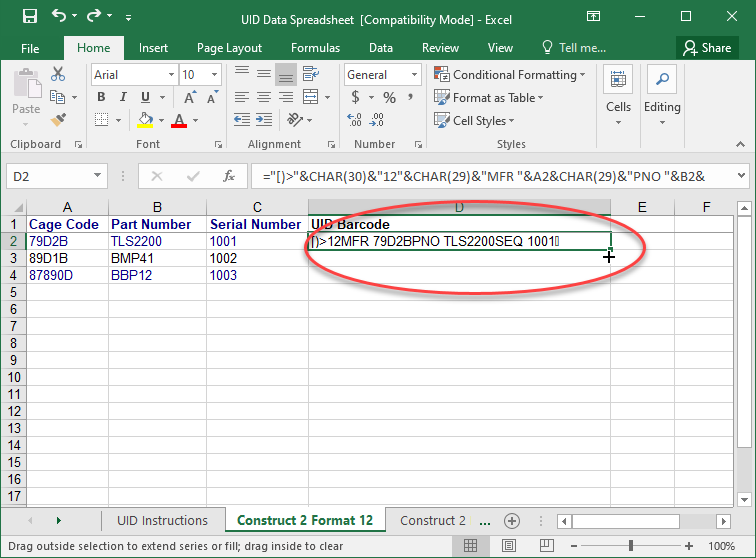Click the Save icon in title bar
The width and height of the screenshot is (756, 558).
click(29, 17)
